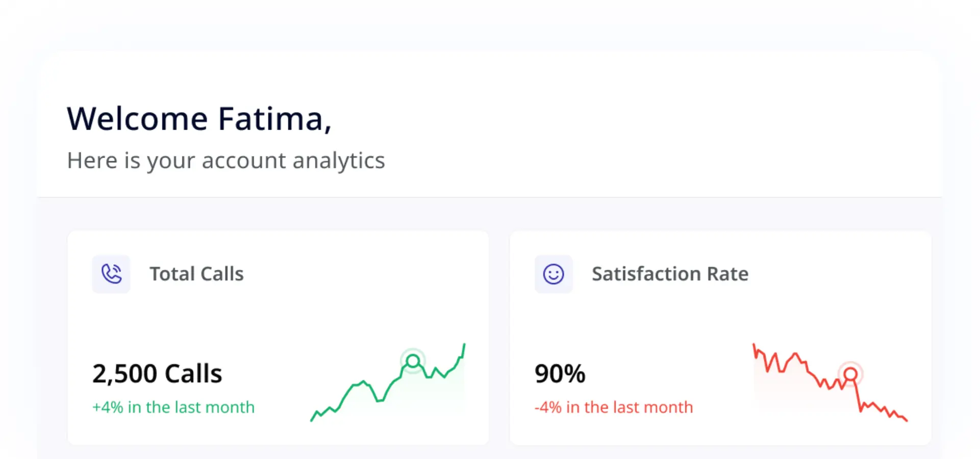The image size is (980, 459).
Task: Click the +4% in the last month link
Action: click(173, 407)
